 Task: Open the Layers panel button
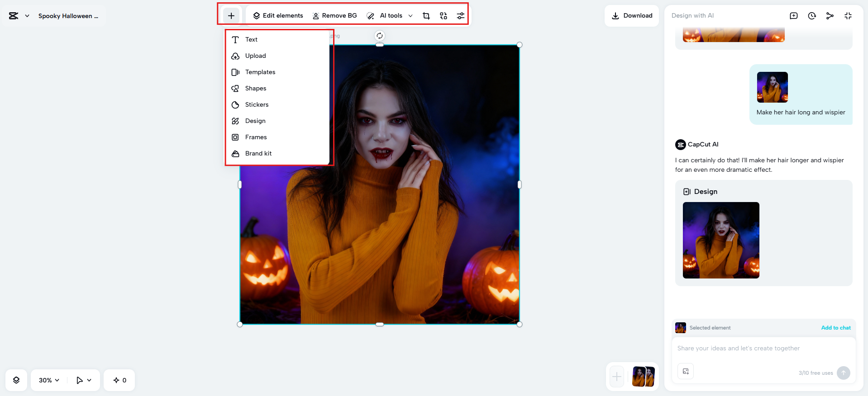pos(16,380)
